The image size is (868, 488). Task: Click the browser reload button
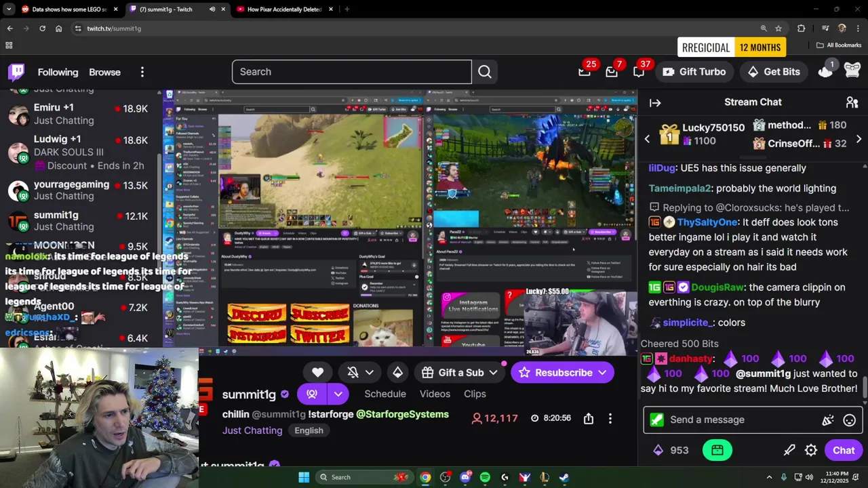[42, 28]
